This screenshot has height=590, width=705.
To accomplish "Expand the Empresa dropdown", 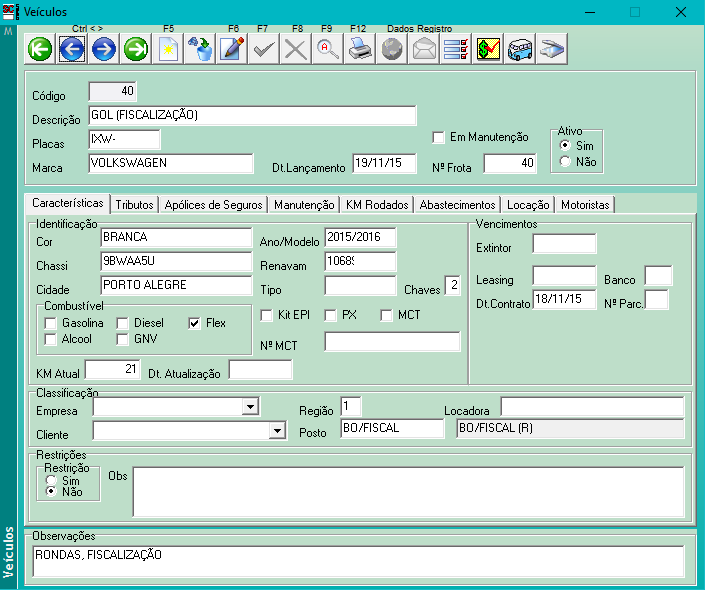I will tap(249, 408).
